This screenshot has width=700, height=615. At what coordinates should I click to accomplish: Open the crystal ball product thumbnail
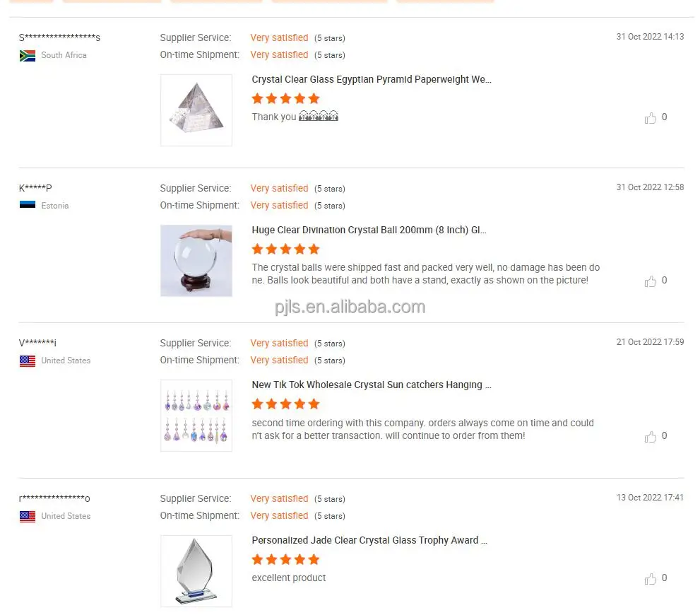point(196,260)
